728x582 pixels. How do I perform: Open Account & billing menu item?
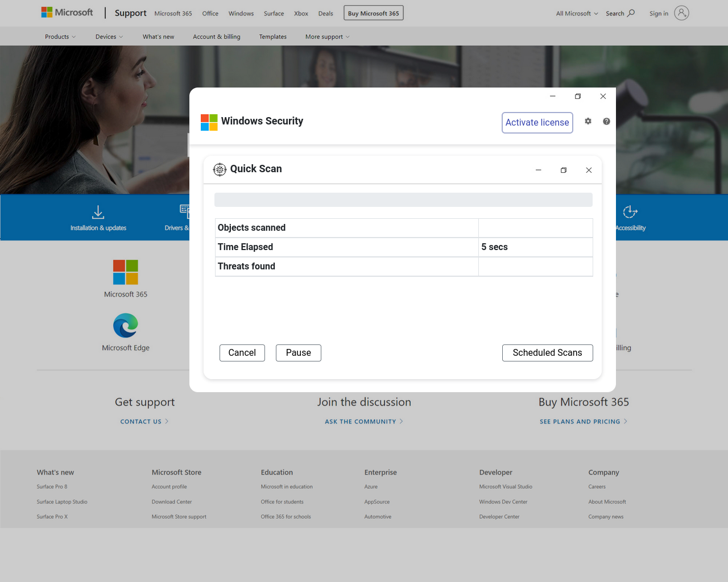[217, 36]
